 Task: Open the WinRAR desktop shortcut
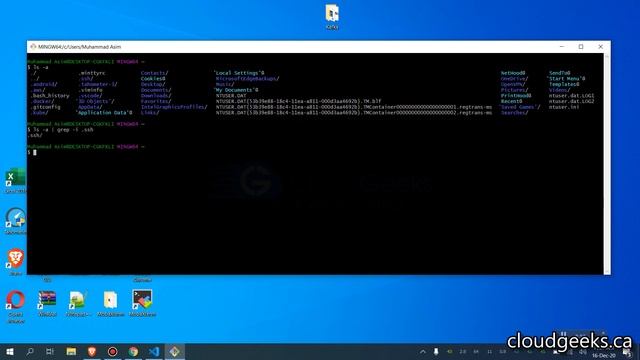point(47,303)
